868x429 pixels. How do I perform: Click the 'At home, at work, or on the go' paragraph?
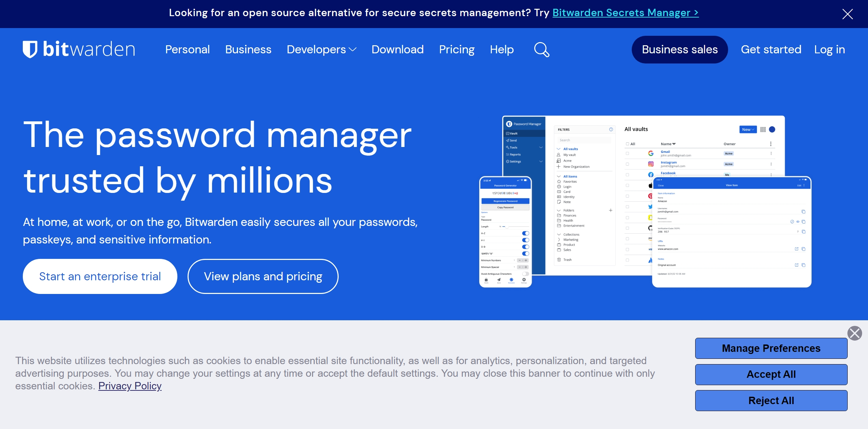tap(220, 231)
